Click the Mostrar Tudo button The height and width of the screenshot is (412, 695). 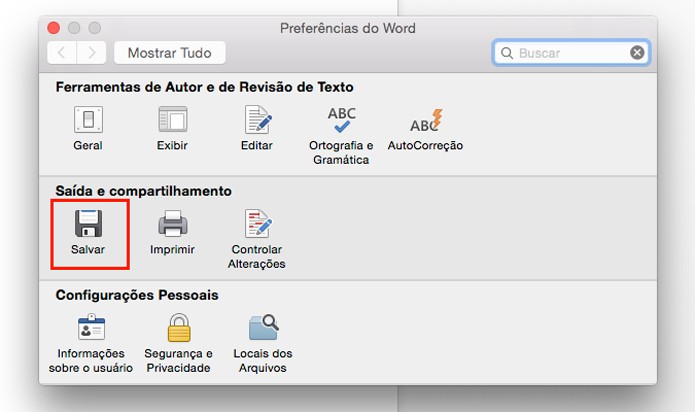pyautogui.click(x=170, y=53)
